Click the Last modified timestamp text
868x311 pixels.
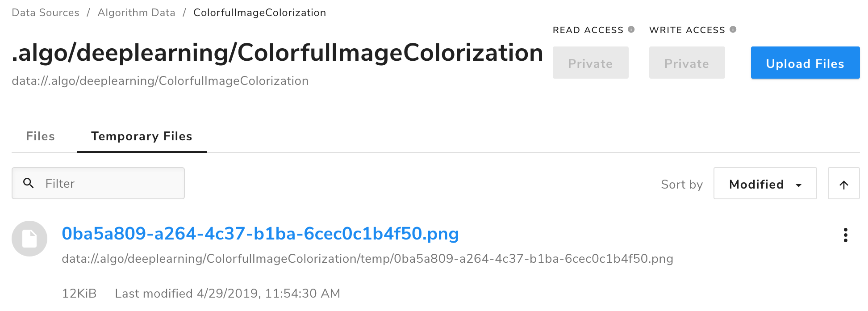point(227,294)
